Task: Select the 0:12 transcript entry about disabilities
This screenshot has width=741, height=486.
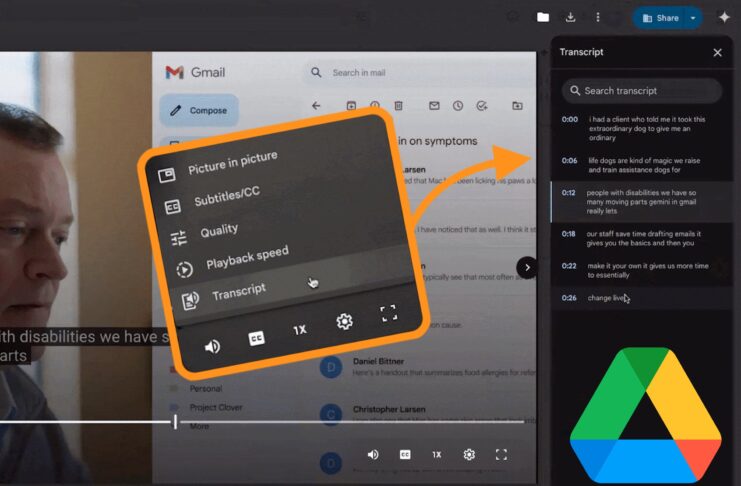Action: tap(642, 202)
